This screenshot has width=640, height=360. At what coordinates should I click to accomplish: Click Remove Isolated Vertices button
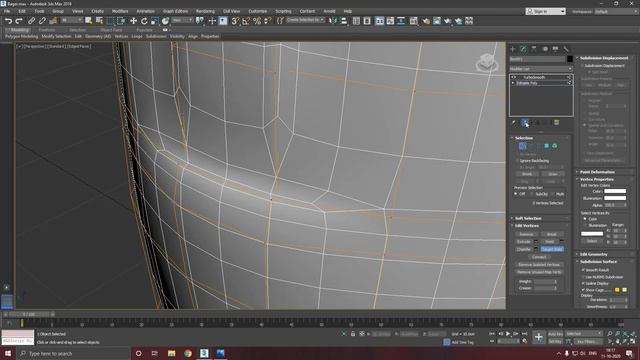click(539, 264)
